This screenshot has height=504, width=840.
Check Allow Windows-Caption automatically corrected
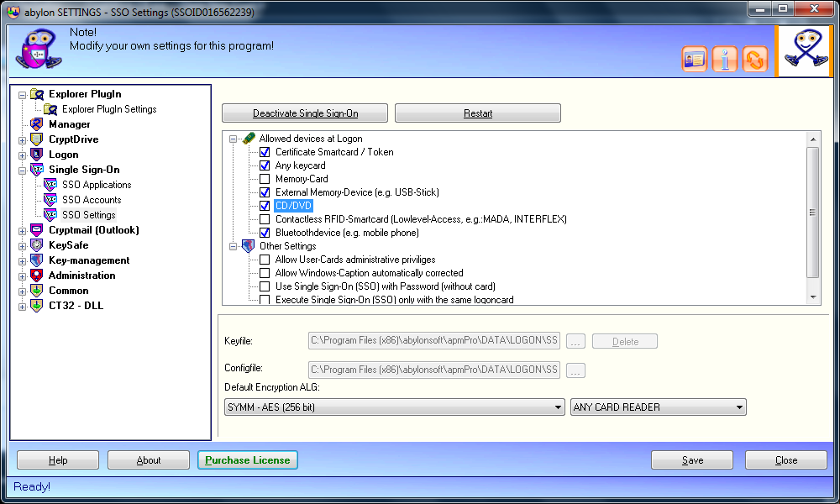(265, 273)
